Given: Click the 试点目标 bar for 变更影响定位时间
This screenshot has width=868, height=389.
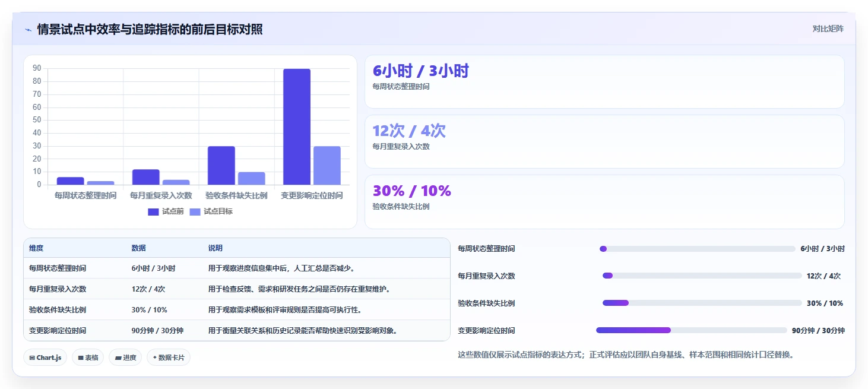Looking at the screenshot, I should click(x=327, y=165).
